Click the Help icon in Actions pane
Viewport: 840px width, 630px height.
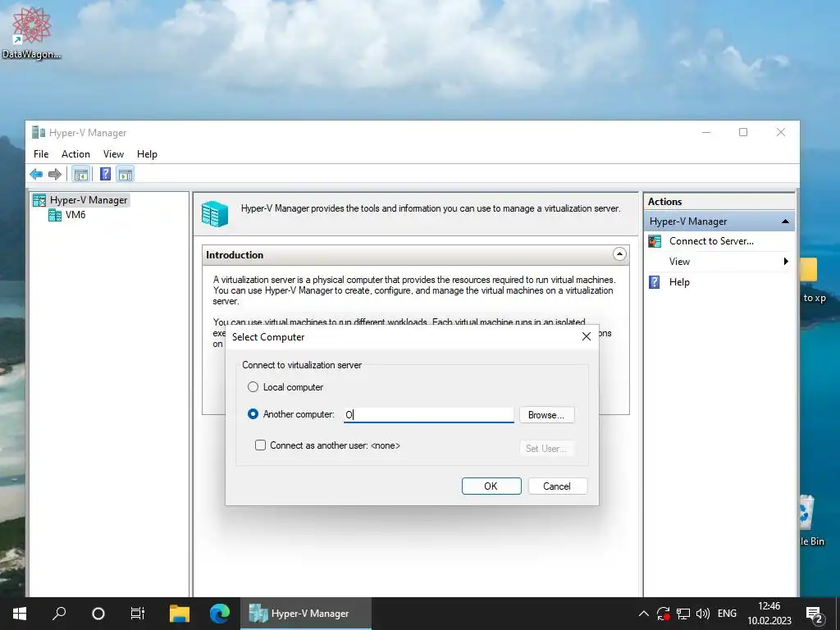[655, 282]
